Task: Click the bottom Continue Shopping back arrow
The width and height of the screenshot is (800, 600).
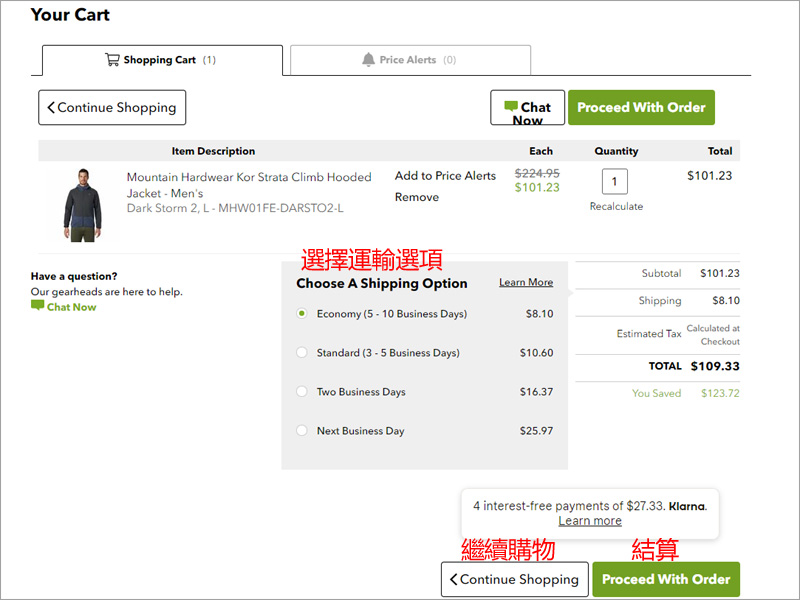Action: point(453,579)
